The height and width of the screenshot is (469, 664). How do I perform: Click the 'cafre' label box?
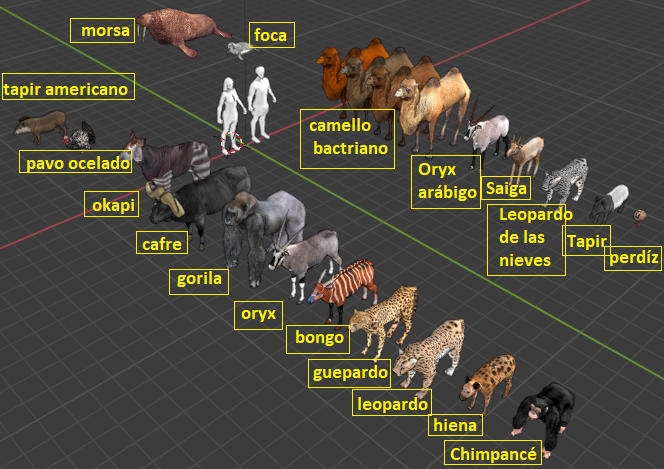162,243
